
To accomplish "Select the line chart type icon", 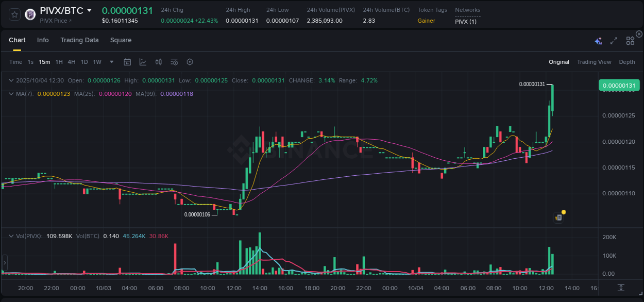I will 143,61.
